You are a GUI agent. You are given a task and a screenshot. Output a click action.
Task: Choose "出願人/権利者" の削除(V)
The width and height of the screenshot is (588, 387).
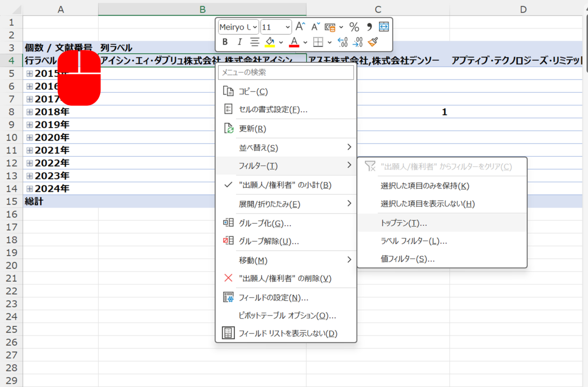[286, 278]
